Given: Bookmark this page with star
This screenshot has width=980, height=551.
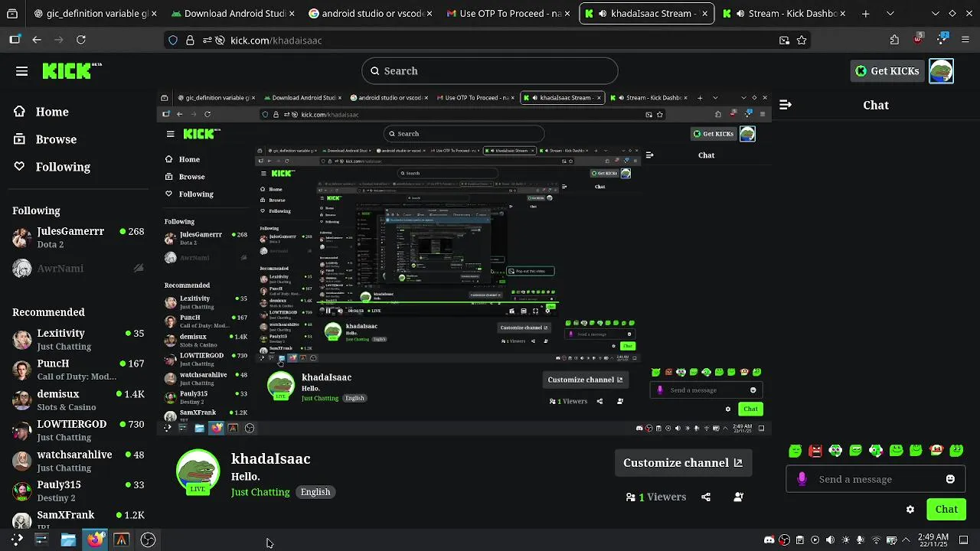Looking at the screenshot, I should point(802,41).
